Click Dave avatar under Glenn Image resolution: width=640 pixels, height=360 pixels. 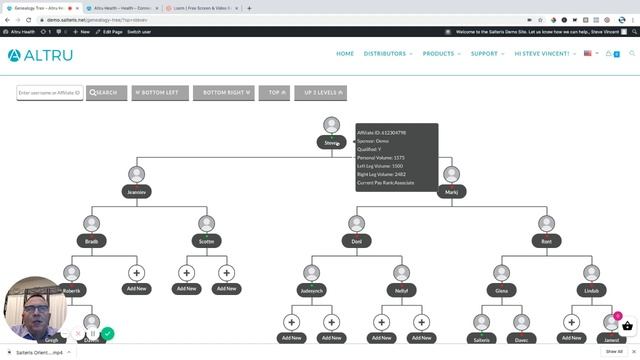(x=521, y=322)
